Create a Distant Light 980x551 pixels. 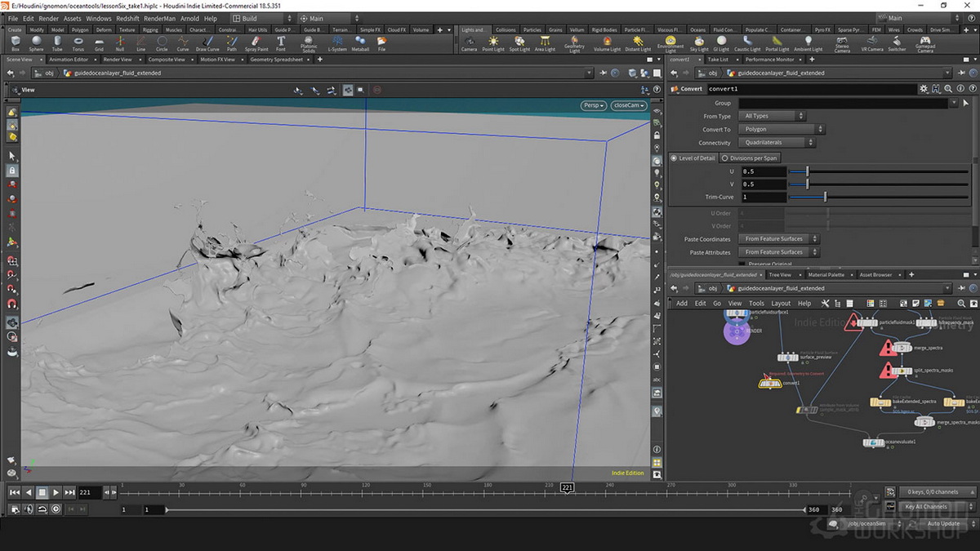[x=638, y=43]
